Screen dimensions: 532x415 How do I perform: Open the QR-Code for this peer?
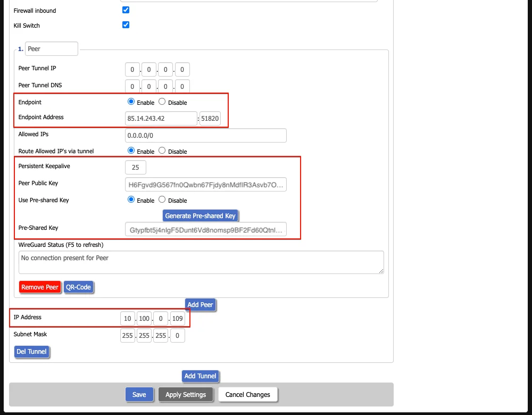point(78,287)
